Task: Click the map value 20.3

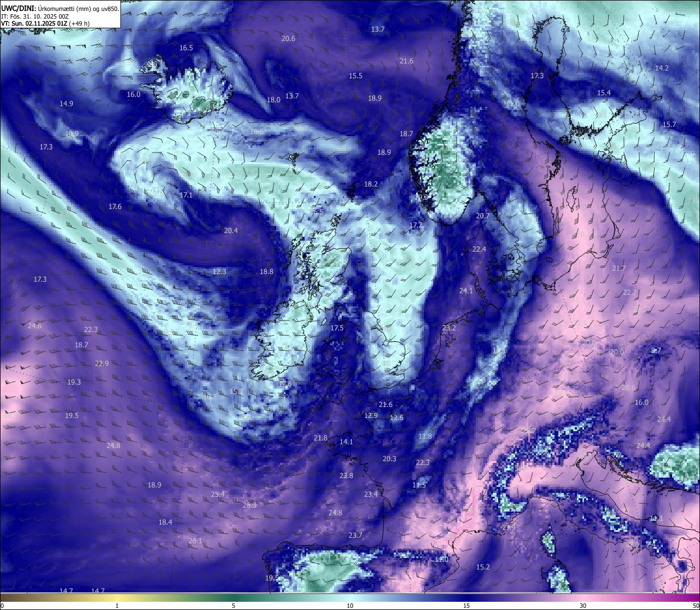Action: coord(389,458)
